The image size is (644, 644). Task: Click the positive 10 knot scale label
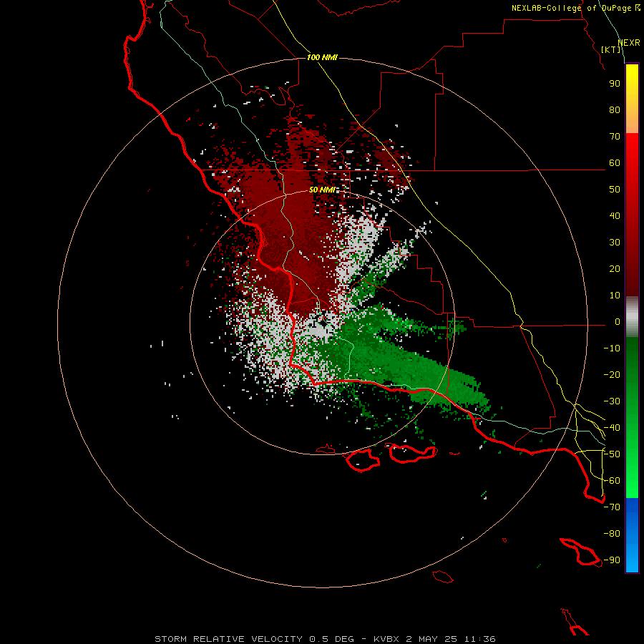coord(615,296)
